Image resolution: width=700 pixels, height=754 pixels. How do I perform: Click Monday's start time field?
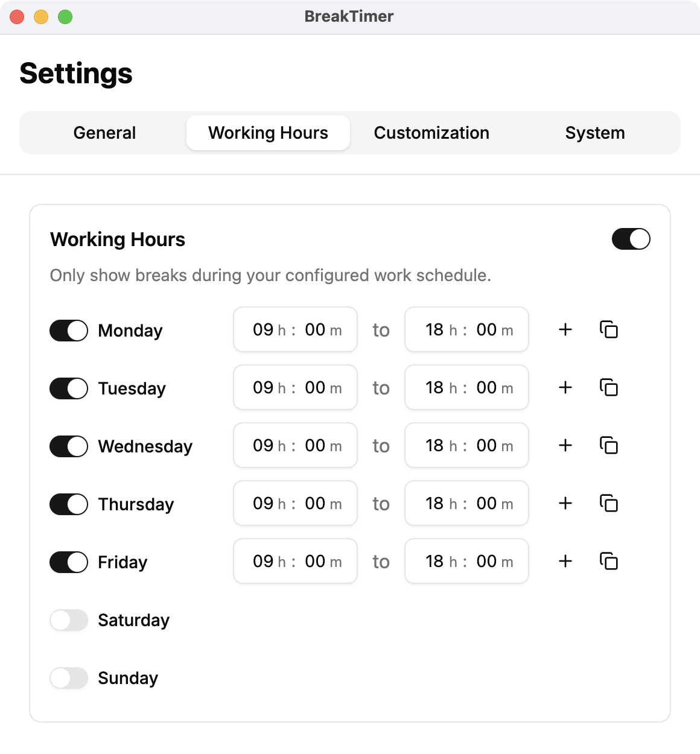(295, 329)
